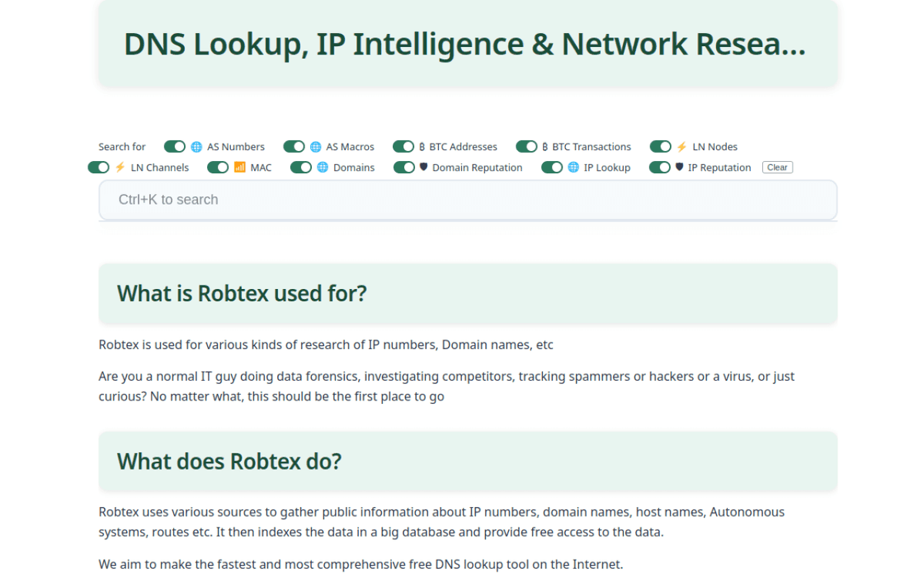
Task: Select the lightning icon next to LN Channels
Action: (119, 167)
